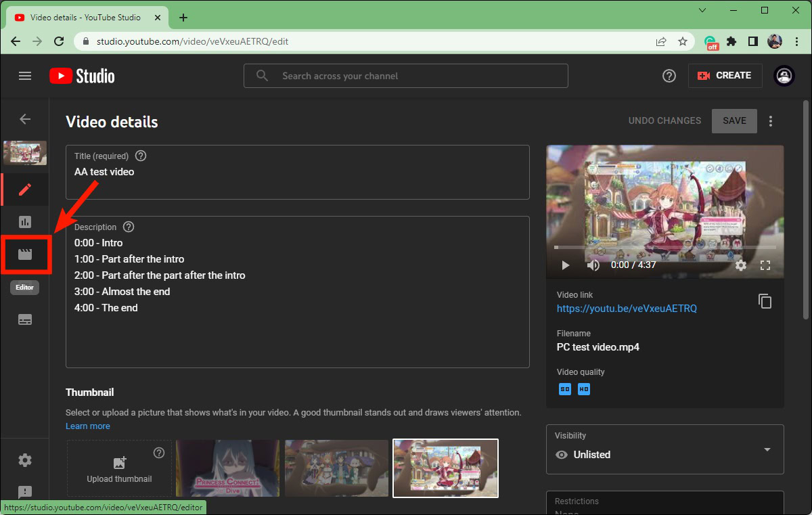812x515 pixels.
Task: Open Settings gear in left sidebar
Action: pyautogui.click(x=25, y=460)
